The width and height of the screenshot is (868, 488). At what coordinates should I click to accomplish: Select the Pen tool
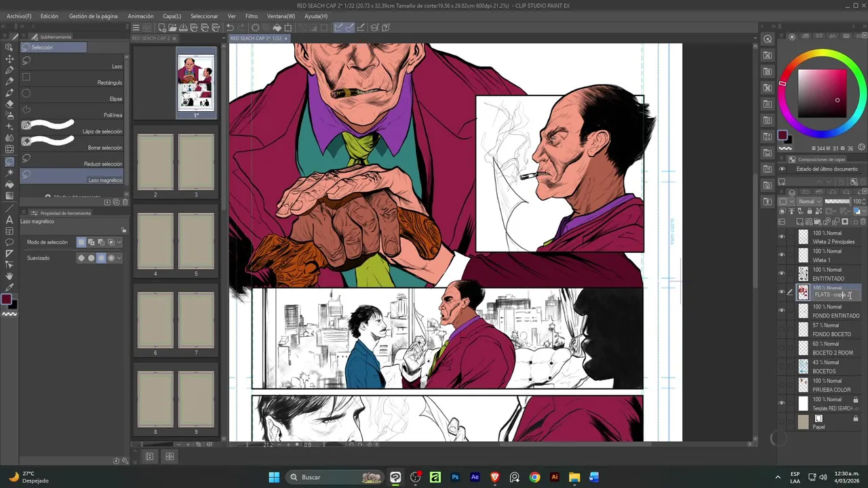click(x=9, y=70)
